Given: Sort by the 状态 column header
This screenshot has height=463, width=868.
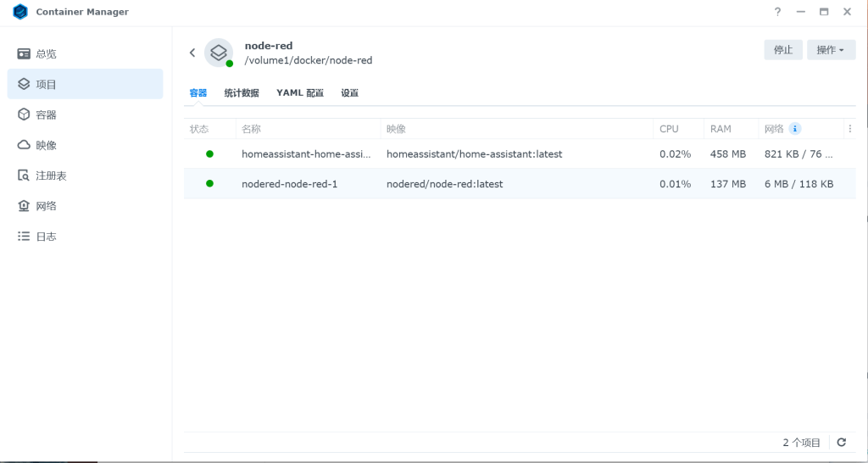Looking at the screenshot, I should (x=210, y=129).
